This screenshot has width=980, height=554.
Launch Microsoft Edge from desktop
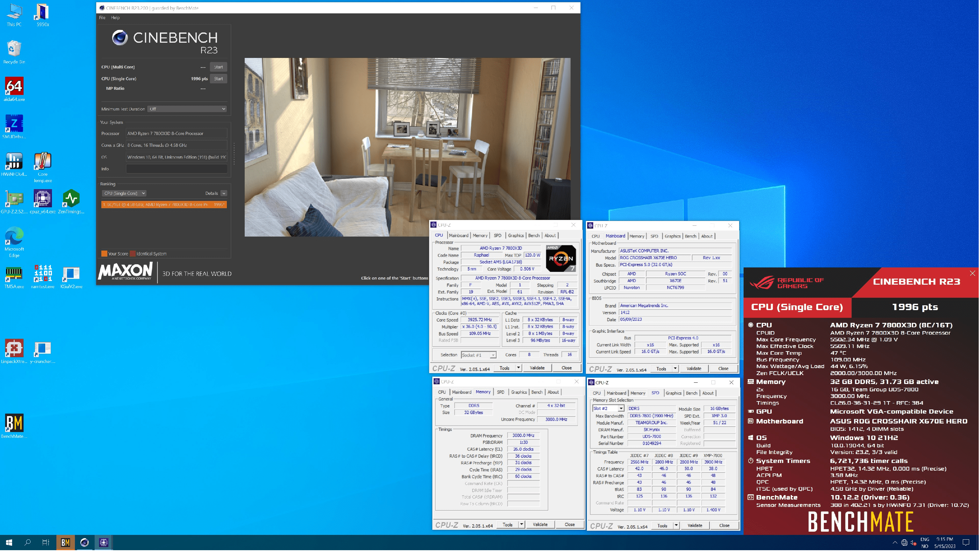(14, 243)
